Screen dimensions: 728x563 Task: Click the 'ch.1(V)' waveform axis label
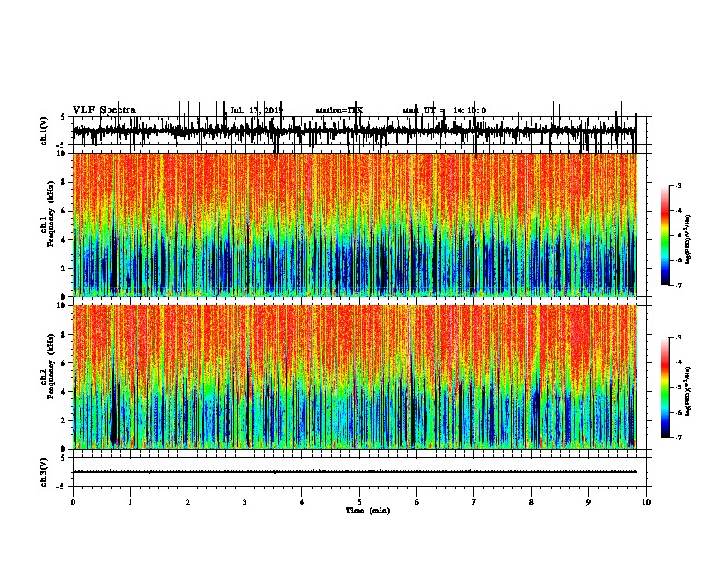(44, 131)
